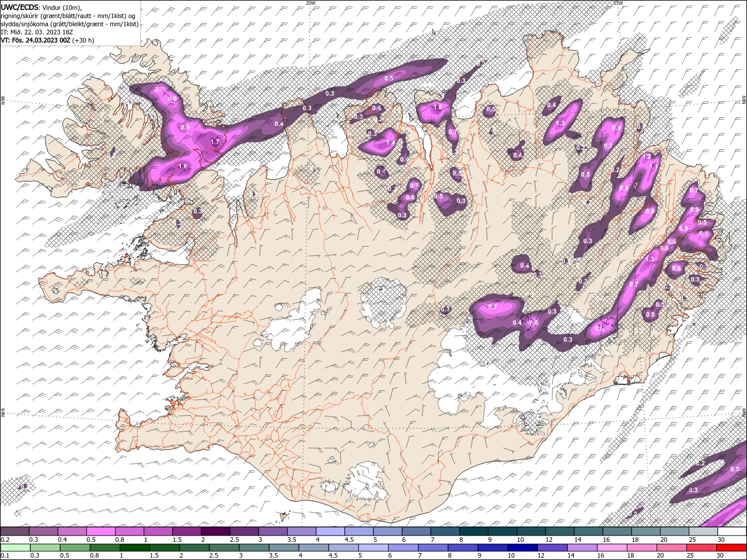747x560 pixels.
Task: Click the '20' label under the rain legend
Action: coord(661,556)
